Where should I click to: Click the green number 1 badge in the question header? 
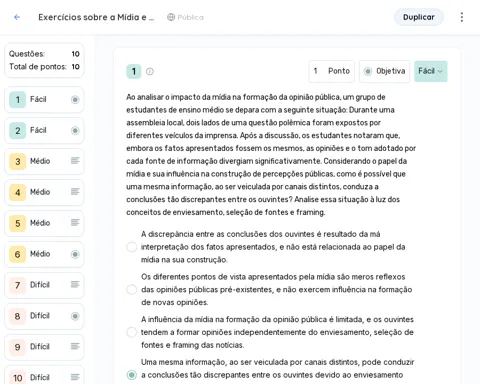tap(134, 71)
